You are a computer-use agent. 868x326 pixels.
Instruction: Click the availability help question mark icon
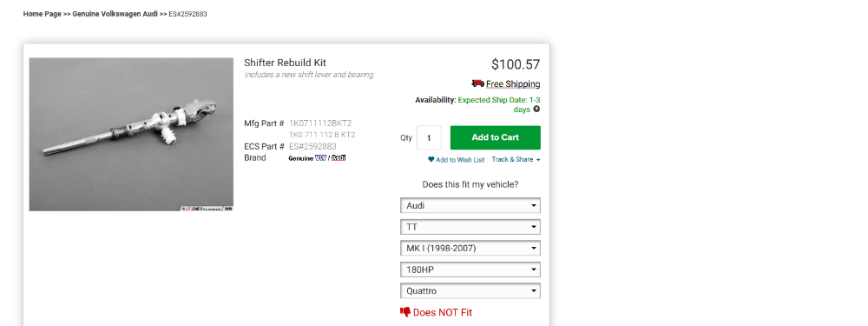click(536, 110)
